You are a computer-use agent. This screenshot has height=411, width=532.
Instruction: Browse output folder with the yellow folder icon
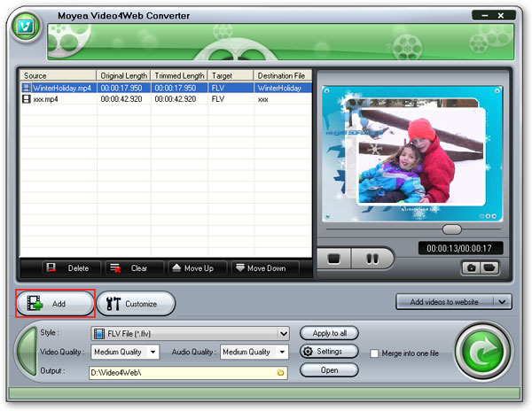[280, 373]
